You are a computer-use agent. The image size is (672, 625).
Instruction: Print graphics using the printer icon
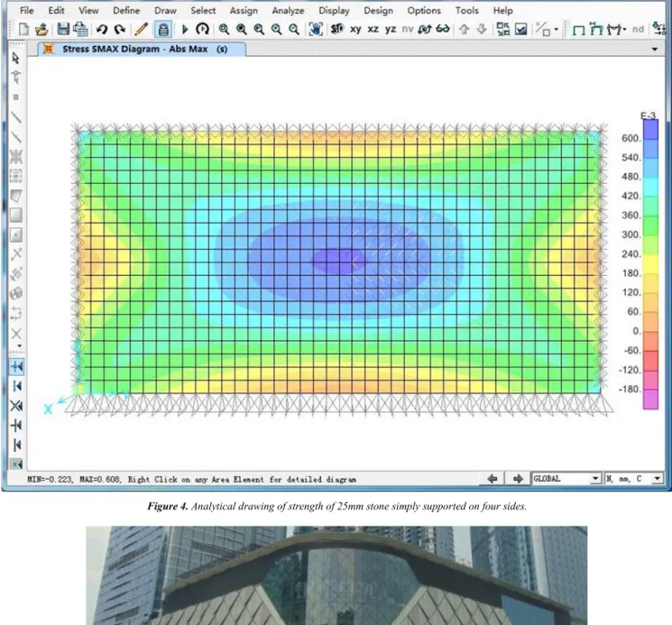point(80,29)
